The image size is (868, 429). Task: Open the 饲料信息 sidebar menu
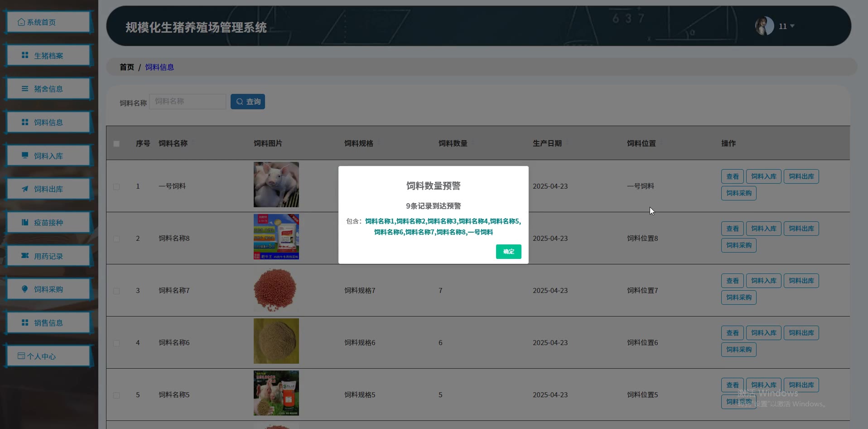pos(48,122)
